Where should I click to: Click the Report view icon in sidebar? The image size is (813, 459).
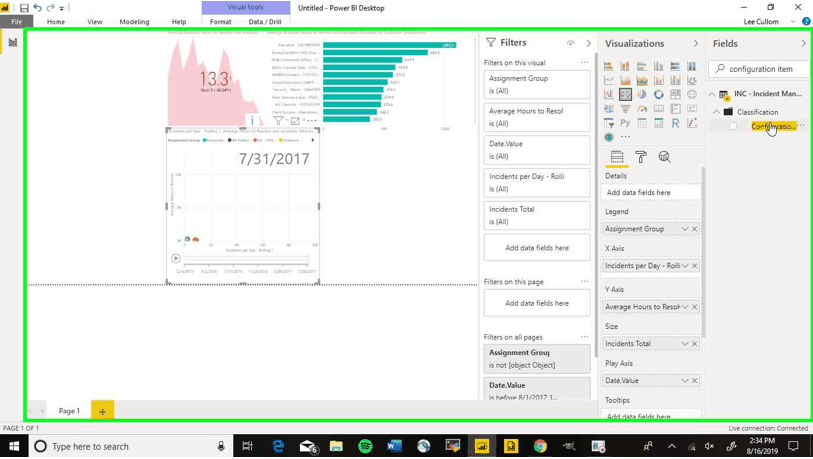[x=12, y=42]
